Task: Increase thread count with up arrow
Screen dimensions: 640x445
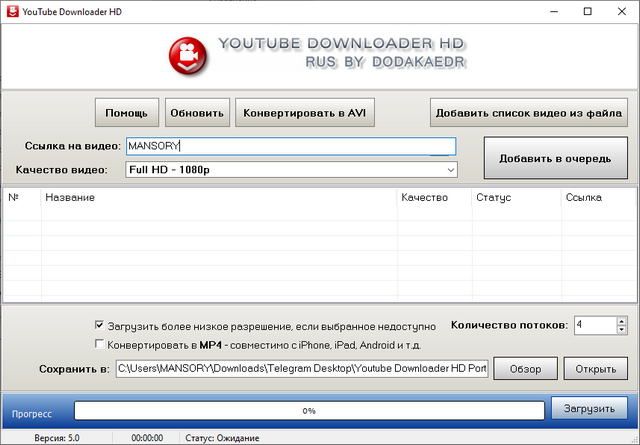Action: point(621,321)
